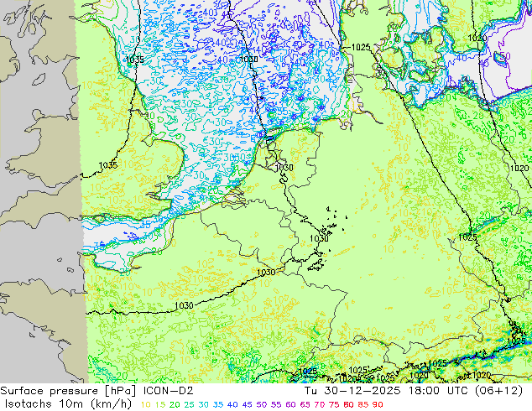Click the "Surface pressure [hPa]" caption text
532x411 pixels.
[69, 391]
